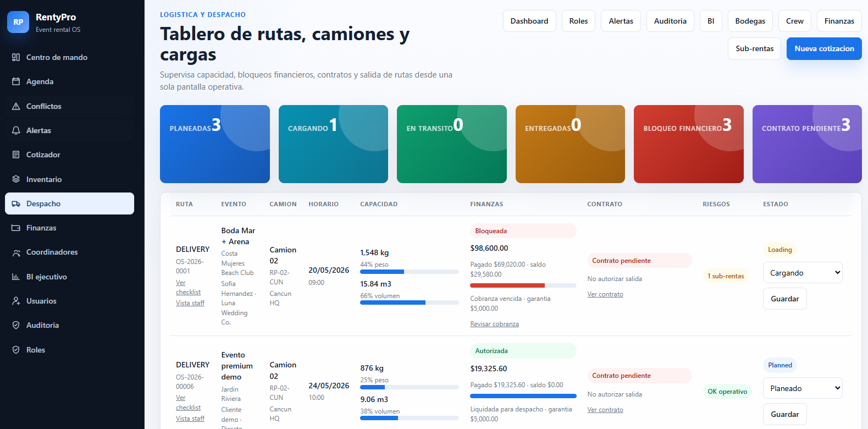
Task: Click the 38% volumen capacity bar
Action: (410, 418)
